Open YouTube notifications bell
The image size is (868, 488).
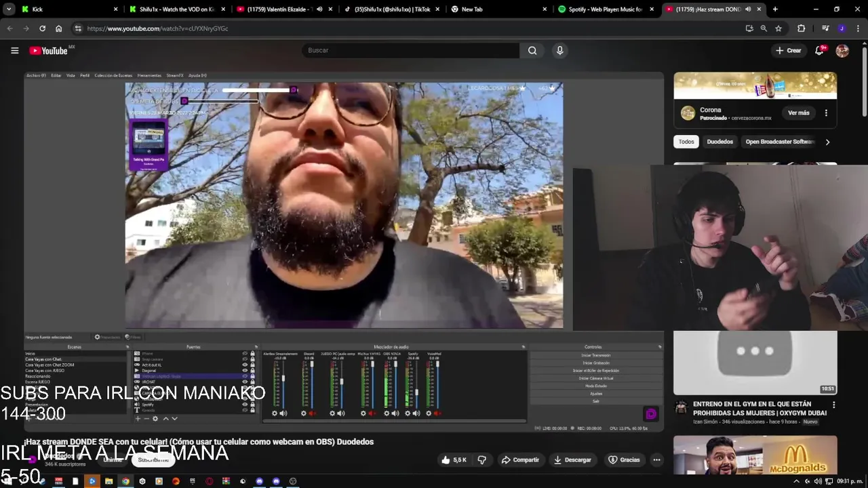tap(819, 50)
